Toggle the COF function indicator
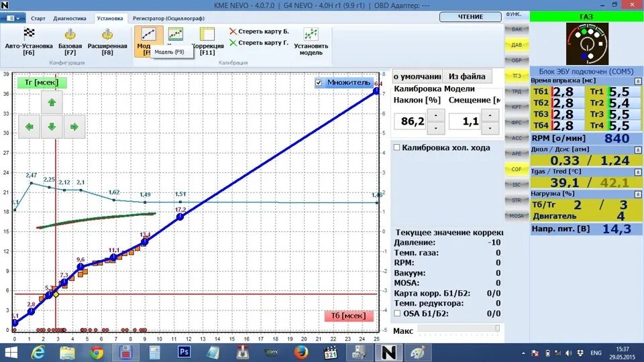Image resolution: width=644 pixels, height=362 pixels. [517, 169]
